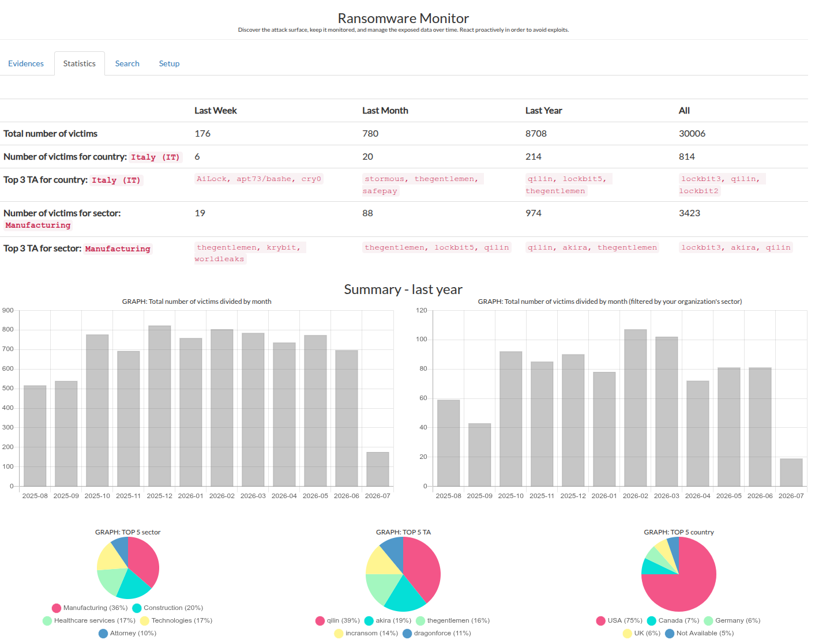The height and width of the screenshot is (644, 815).
Task: Click the 2026-07 bar in total victims chart
Action: tap(378, 469)
